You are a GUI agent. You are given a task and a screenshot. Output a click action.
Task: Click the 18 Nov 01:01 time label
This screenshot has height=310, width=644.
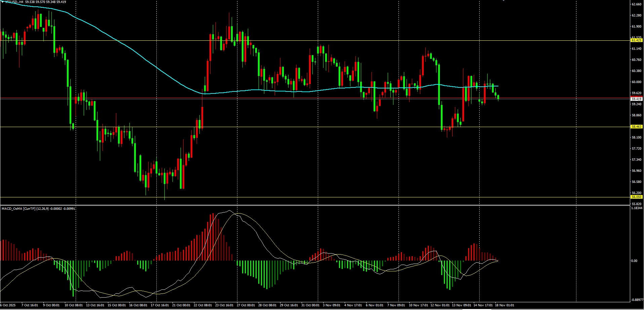coord(504,305)
